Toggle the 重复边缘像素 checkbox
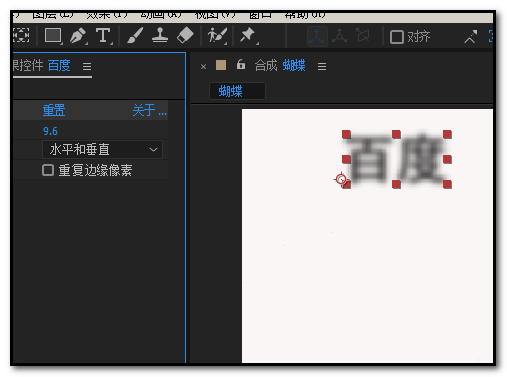Screen dimensions: 507x377 coord(48,170)
